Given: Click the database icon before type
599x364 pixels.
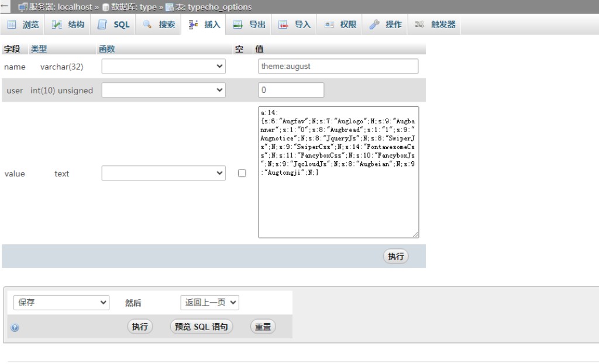Looking at the screenshot, I should (106, 7).
